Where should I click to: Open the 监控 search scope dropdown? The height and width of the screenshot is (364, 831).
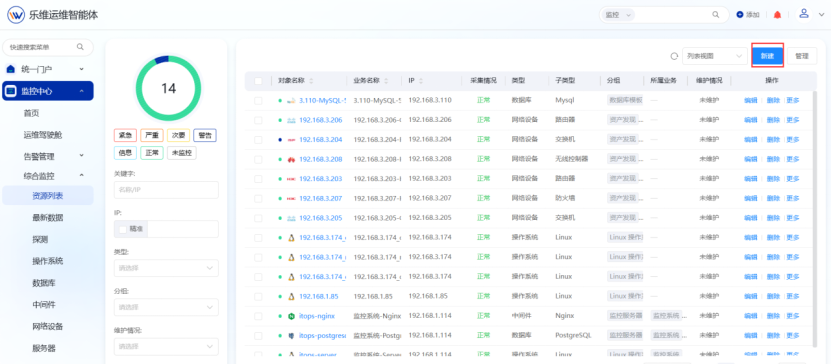coord(618,15)
